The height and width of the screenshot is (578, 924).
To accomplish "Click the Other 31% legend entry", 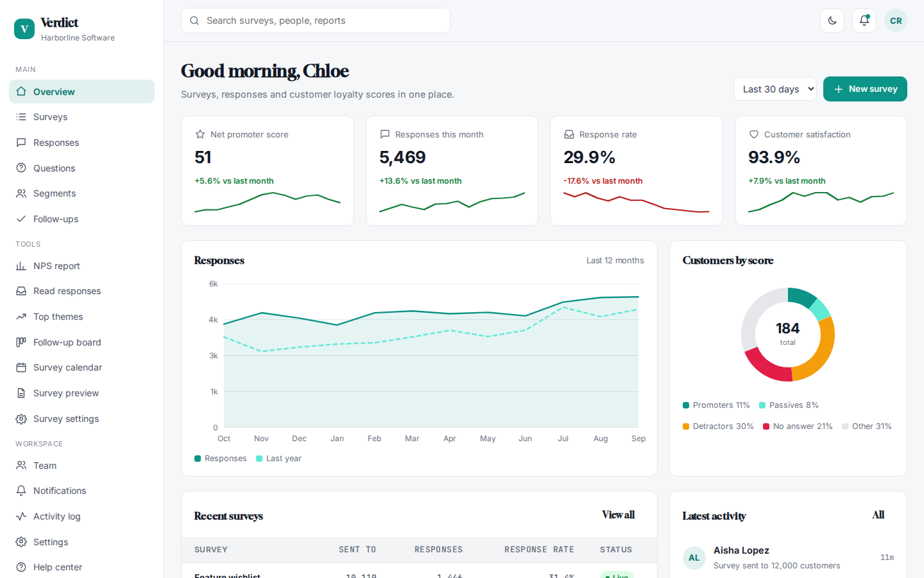I will (867, 426).
